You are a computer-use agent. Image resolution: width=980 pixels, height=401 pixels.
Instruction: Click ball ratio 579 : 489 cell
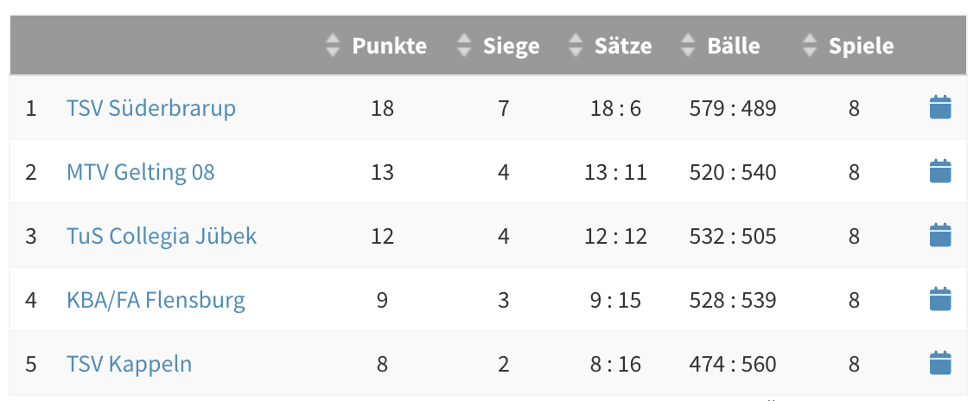point(733,108)
